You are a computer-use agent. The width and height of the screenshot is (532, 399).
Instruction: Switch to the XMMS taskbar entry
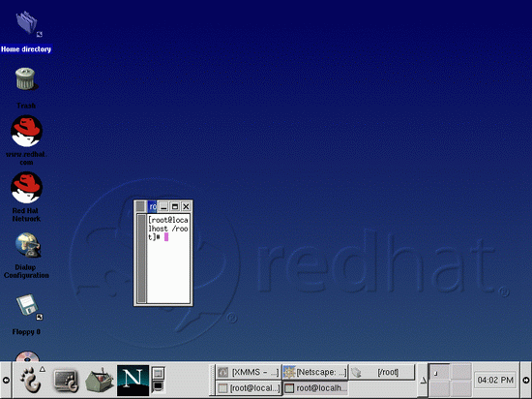pyautogui.click(x=248, y=373)
